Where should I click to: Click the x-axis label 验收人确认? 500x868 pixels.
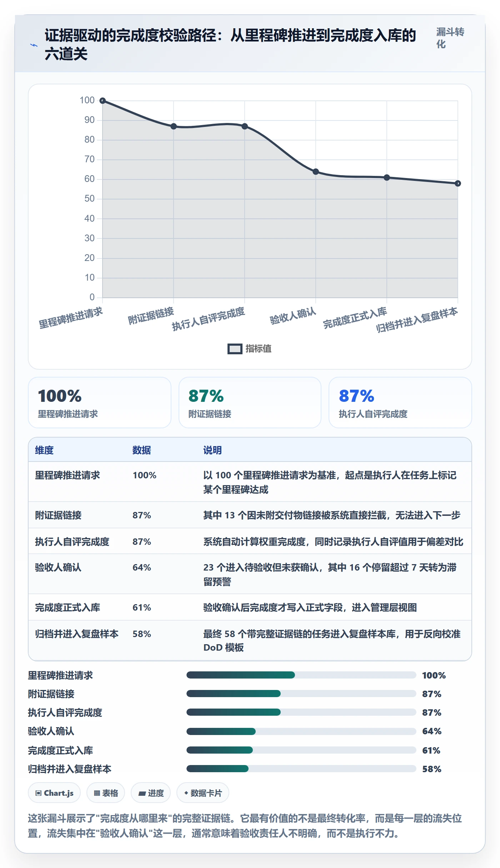(293, 316)
